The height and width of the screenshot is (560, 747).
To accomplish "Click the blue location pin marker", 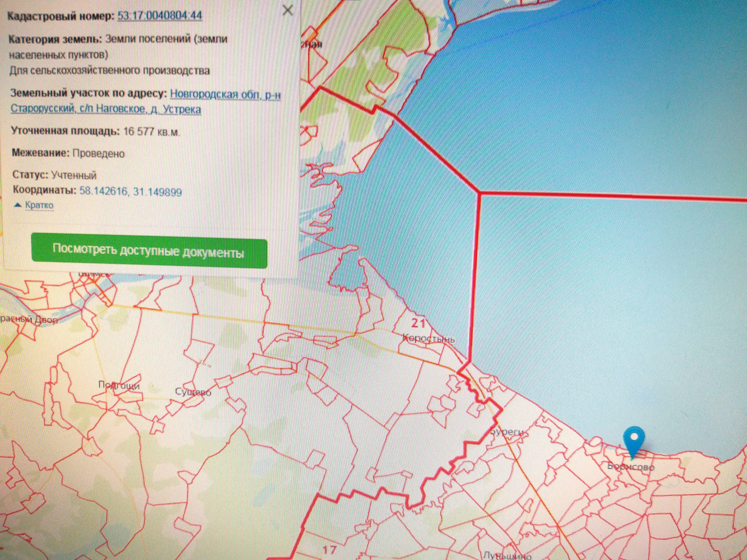I will click(x=633, y=441).
